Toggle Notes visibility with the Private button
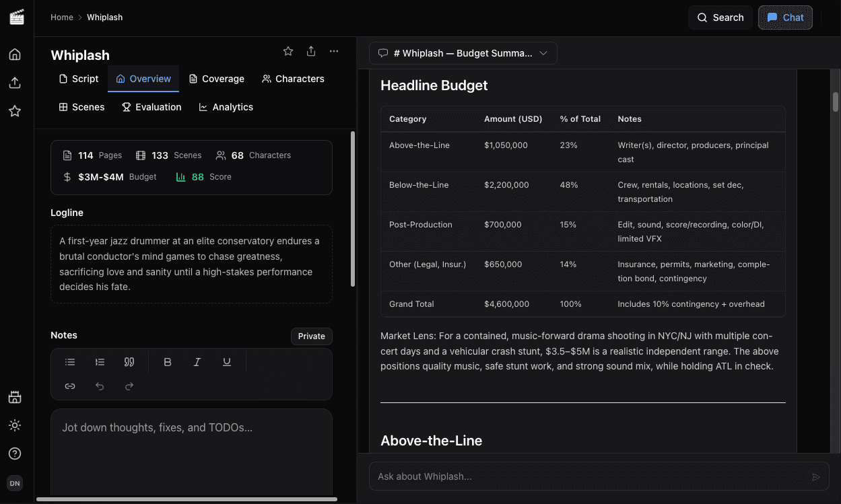This screenshot has width=841, height=504. click(311, 336)
